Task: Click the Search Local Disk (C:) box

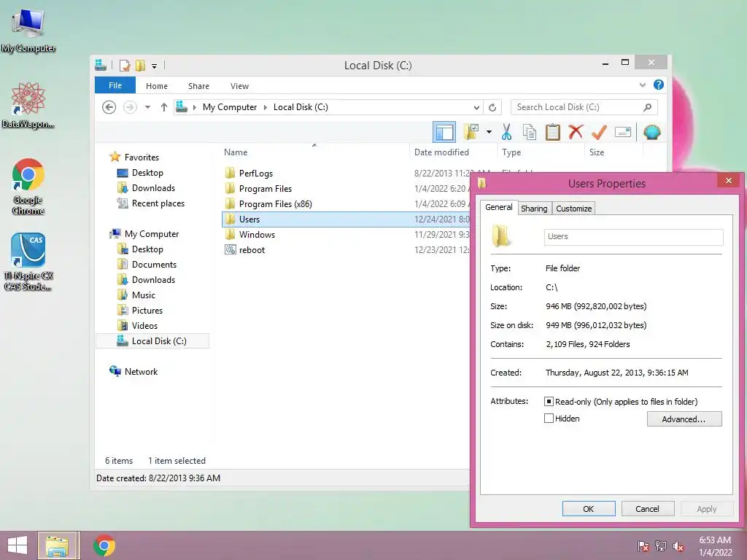Action: tap(584, 107)
